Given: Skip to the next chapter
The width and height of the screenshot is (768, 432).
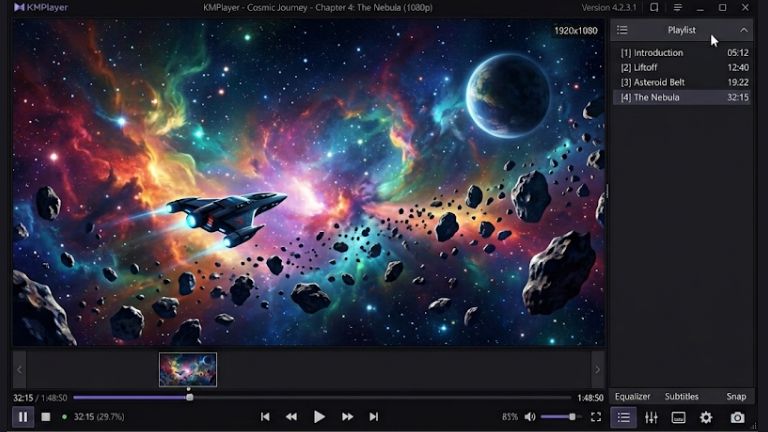Looking at the screenshot, I should tap(374, 417).
